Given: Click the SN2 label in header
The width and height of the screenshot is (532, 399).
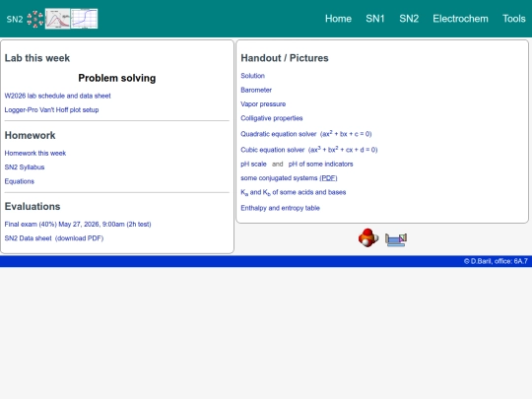Looking at the screenshot, I should (15, 19).
